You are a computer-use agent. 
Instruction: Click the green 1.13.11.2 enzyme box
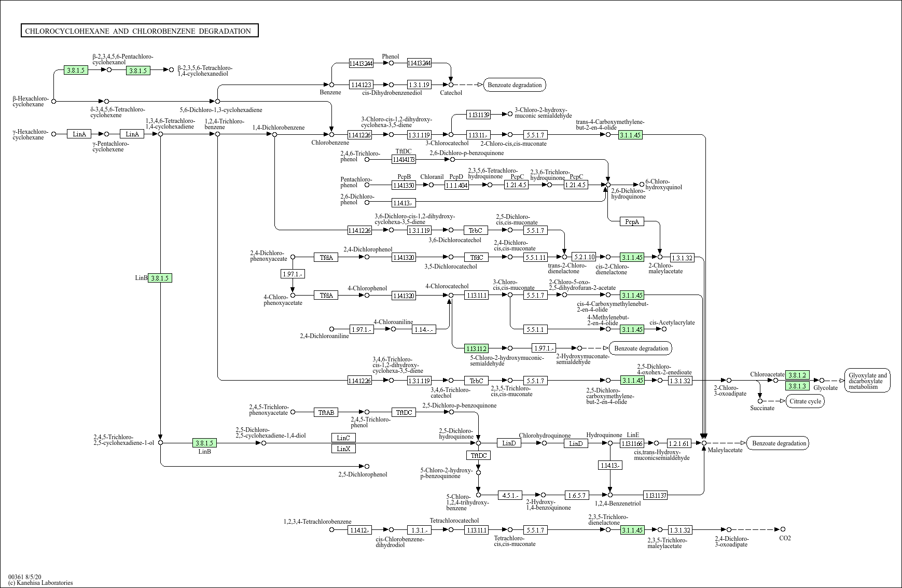click(x=476, y=348)
